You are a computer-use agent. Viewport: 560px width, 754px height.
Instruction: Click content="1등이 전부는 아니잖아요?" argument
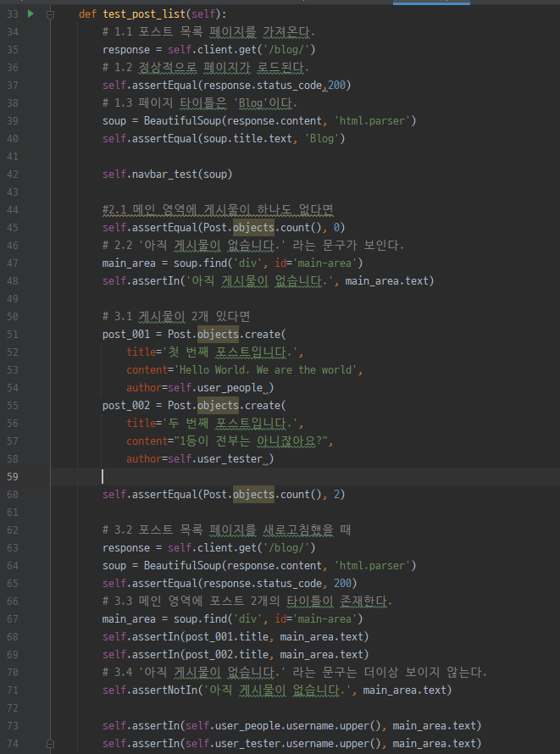pos(230,441)
